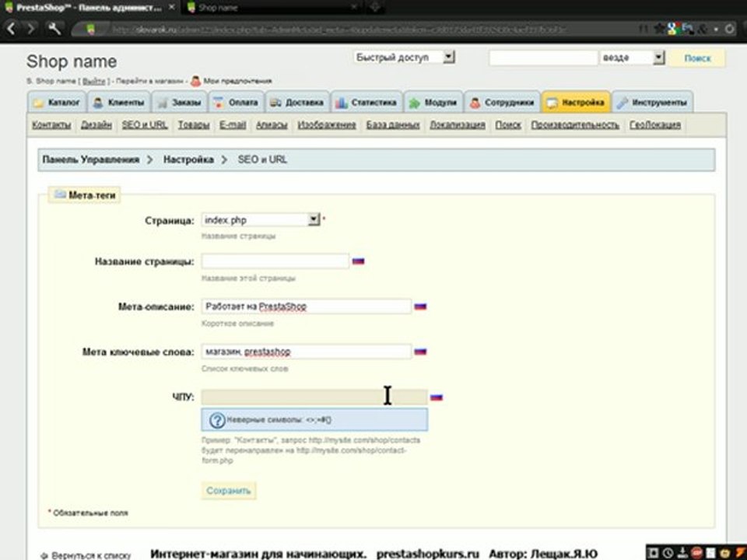Click Настройка breadcrumb
This screenshot has width=747, height=560.
tap(188, 159)
